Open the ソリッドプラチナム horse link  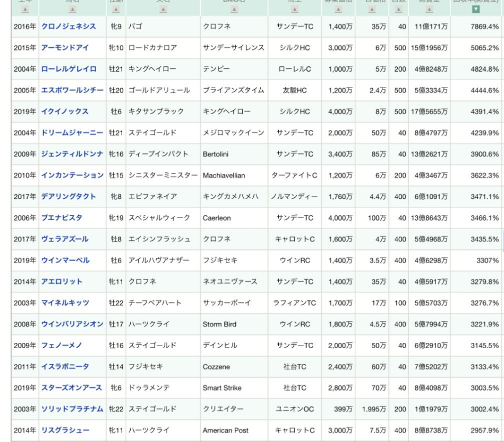(72, 409)
